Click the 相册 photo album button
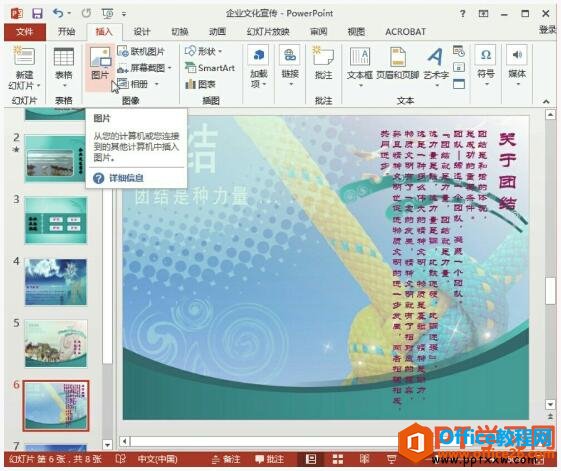The image size is (561, 471). coord(133,84)
